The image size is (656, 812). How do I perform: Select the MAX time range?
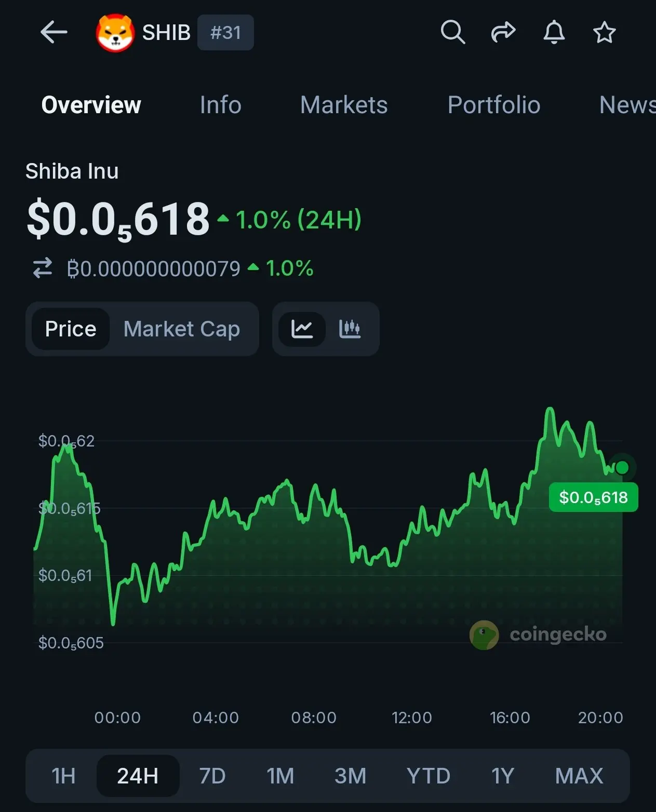(579, 776)
